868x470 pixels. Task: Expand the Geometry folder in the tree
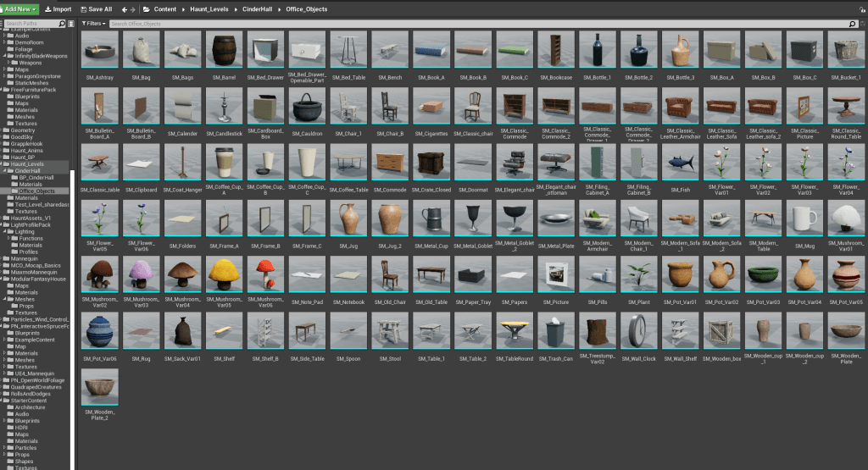tap(5, 130)
